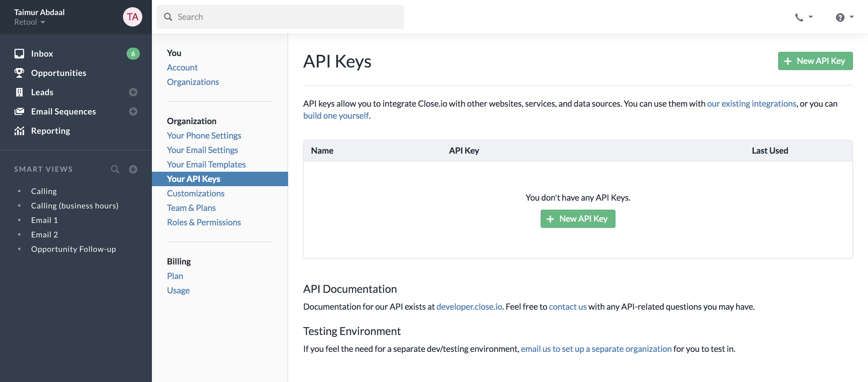Select Your Email Templates settings
Image resolution: width=868 pixels, height=382 pixels.
(206, 164)
